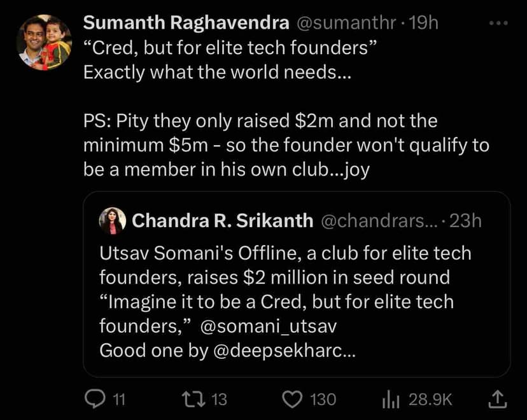Screen dimensions: 527x420
Task: Click the 130 likes count
Action: pyautogui.click(x=322, y=399)
